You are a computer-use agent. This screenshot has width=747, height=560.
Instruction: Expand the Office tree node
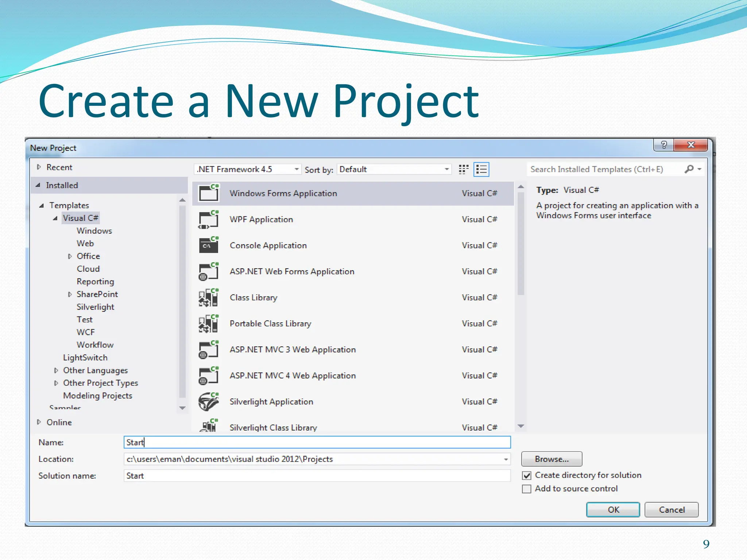70,256
